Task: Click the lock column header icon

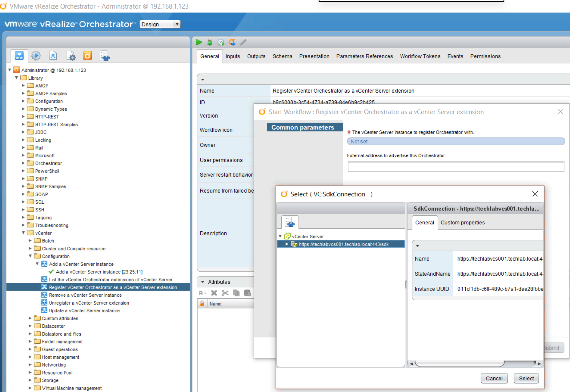Action: tap(202, 303)
